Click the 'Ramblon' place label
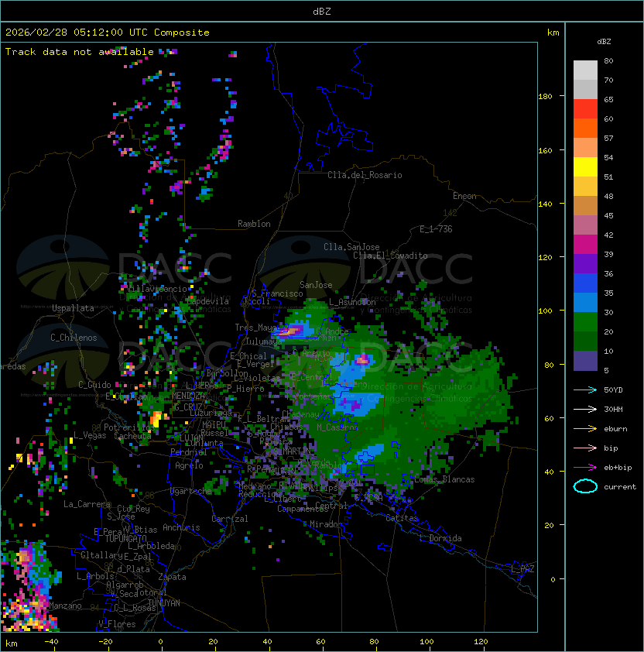 point(254,224)
